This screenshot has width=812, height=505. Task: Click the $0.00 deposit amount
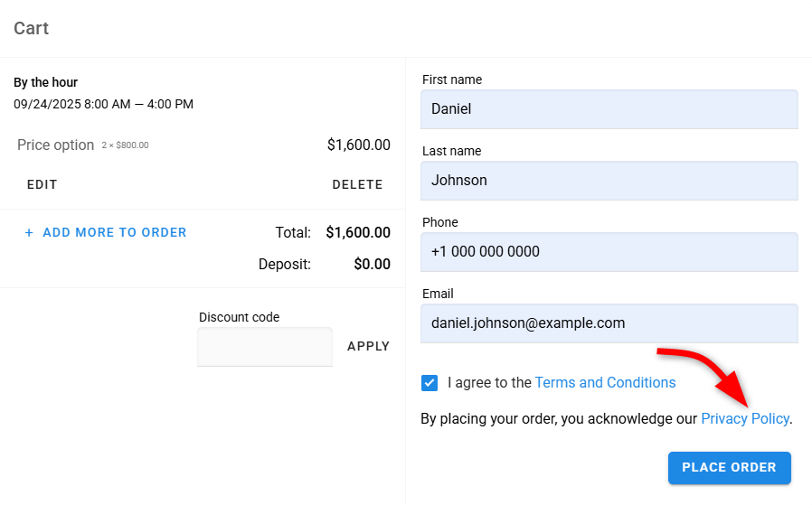click(372, 265)
